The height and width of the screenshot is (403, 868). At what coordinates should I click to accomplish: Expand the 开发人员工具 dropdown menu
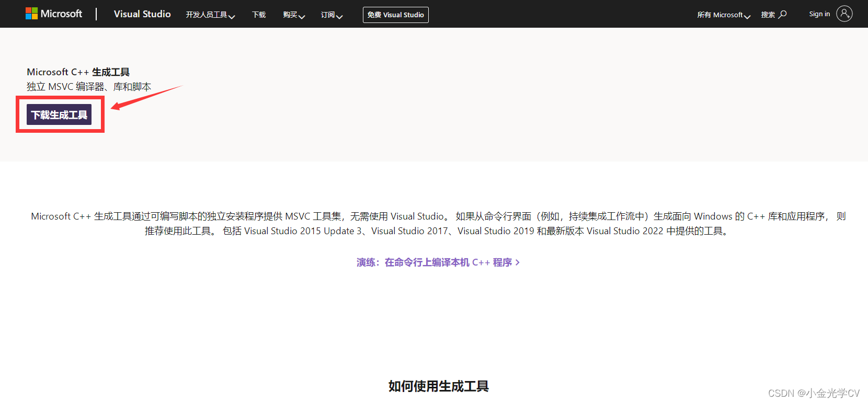(x=210, y=15)
